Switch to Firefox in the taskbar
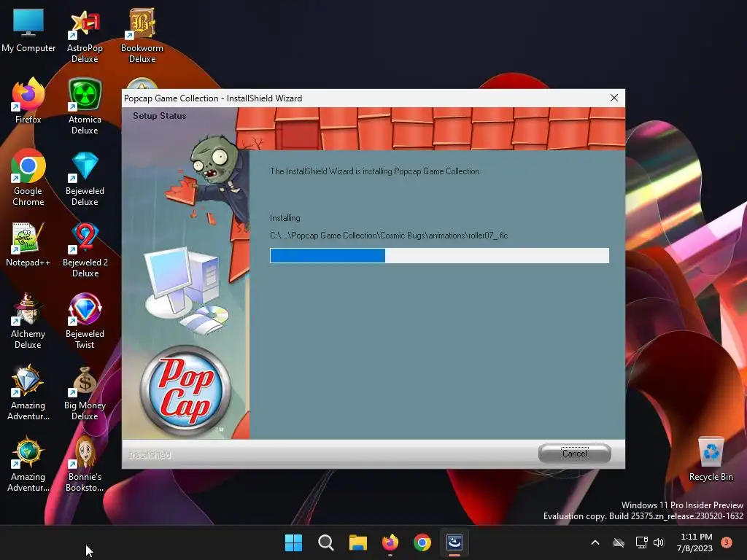The height and width of the screenshot is (560, 747). [390, 542]
